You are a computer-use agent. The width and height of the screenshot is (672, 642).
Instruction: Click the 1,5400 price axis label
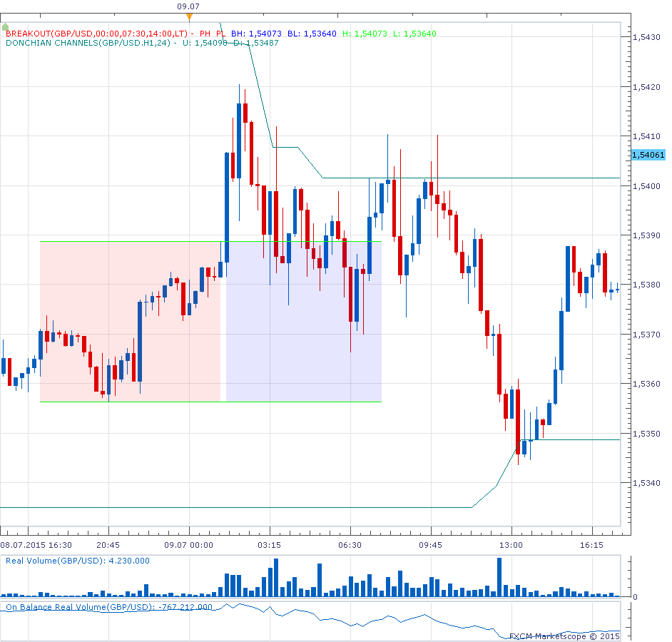pyautogui.click(x=646, y=186)
